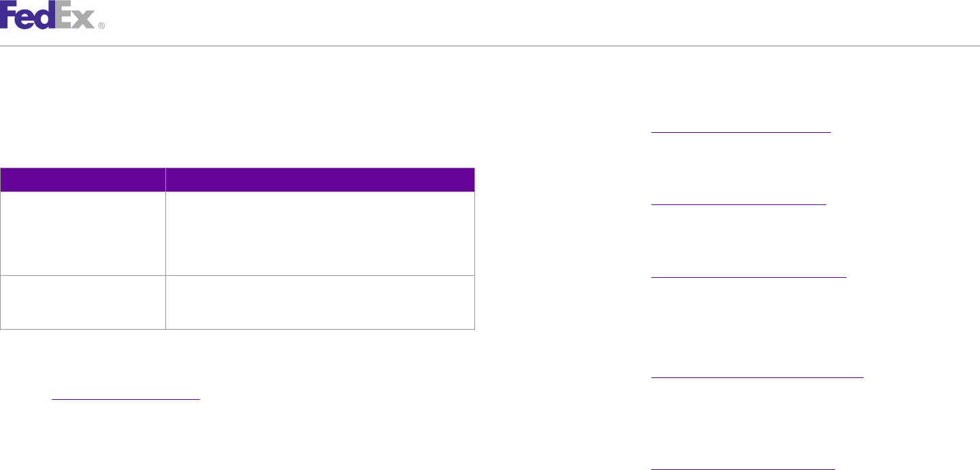Click the second row's narrow left cell

click(x=82, y=302)
